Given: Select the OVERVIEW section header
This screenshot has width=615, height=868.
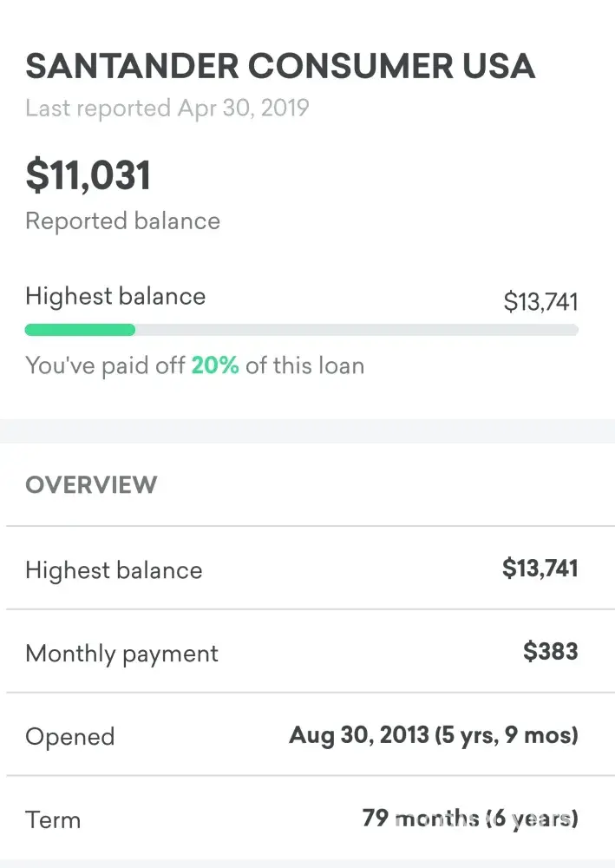Looking at the screenshot, I should click(x=91, y=484).
